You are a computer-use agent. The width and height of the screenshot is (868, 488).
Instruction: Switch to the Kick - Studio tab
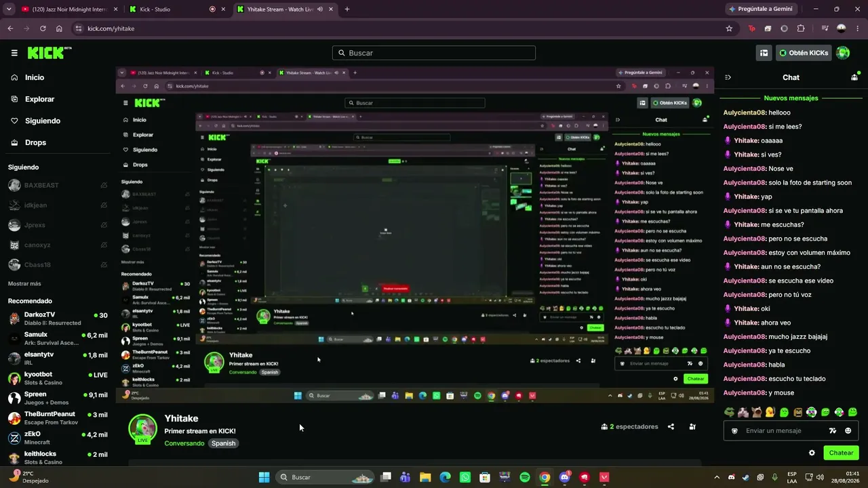point(176,9)
